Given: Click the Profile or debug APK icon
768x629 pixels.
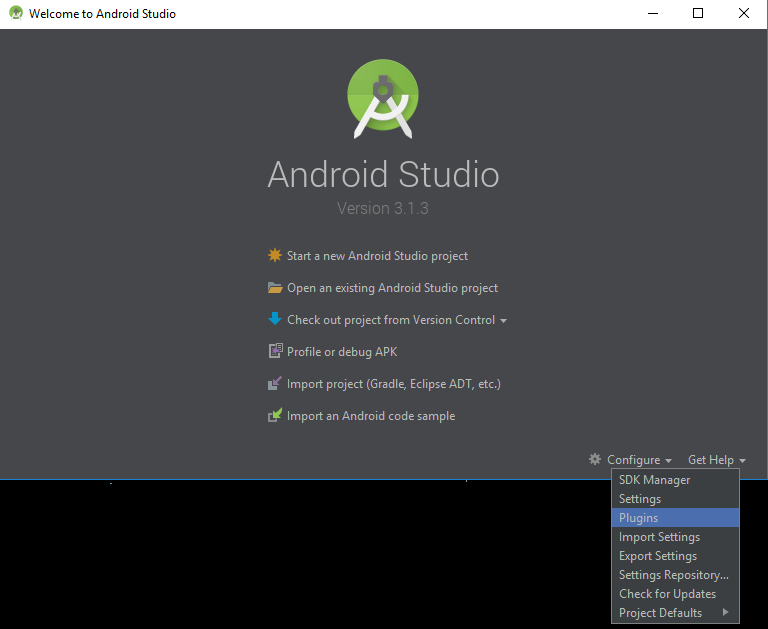Looking at the screenshot, I should tap(275, 351).
